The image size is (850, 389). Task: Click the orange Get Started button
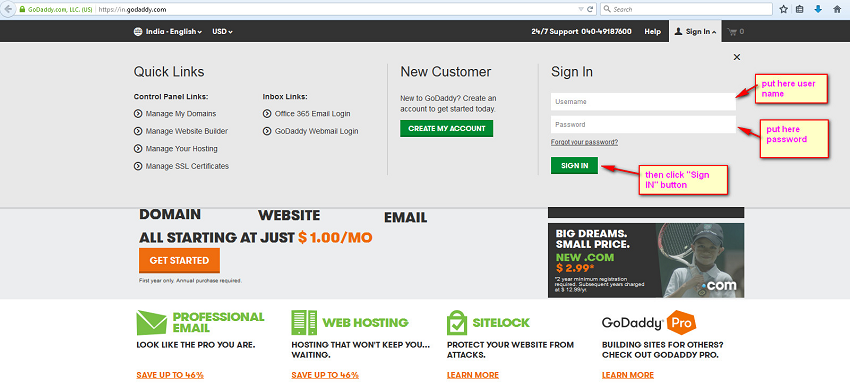click(x=179, y=260)
